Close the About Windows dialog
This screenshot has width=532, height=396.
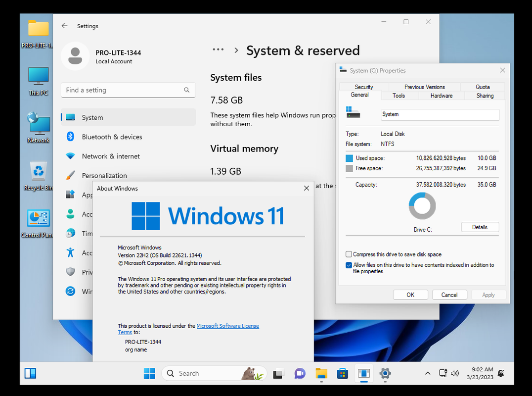click(x=307, y=188)
